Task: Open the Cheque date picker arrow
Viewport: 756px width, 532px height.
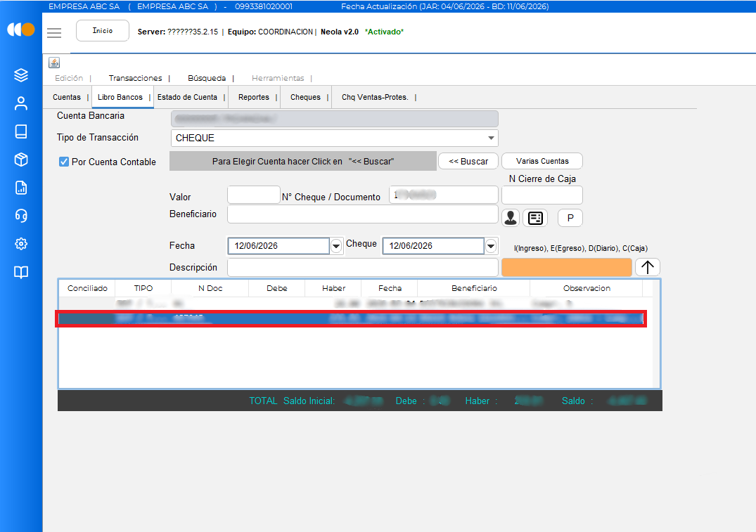Action: pyautogui.click(x=491, y=246)
